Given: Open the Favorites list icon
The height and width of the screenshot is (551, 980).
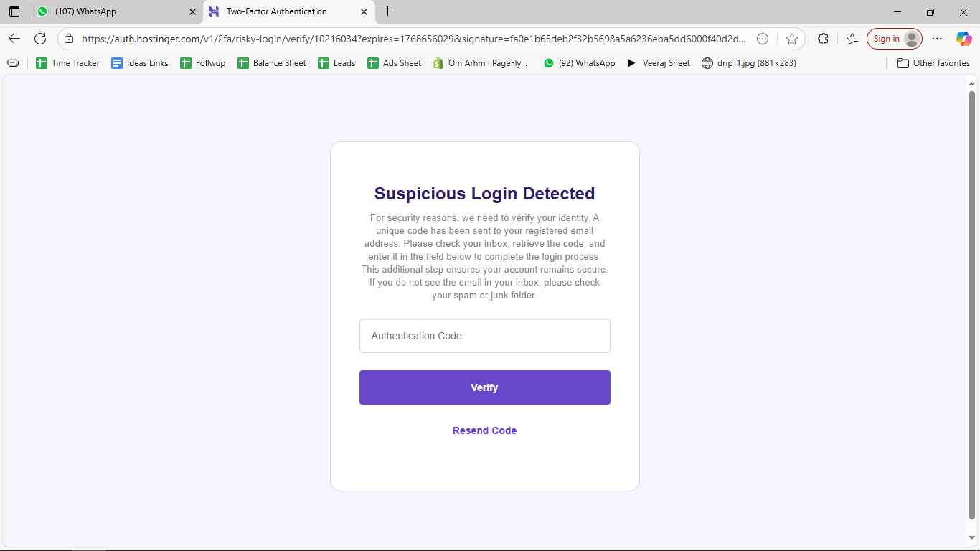Looking at the screenshot, I should pyautogui.click(x=852, y=39).
